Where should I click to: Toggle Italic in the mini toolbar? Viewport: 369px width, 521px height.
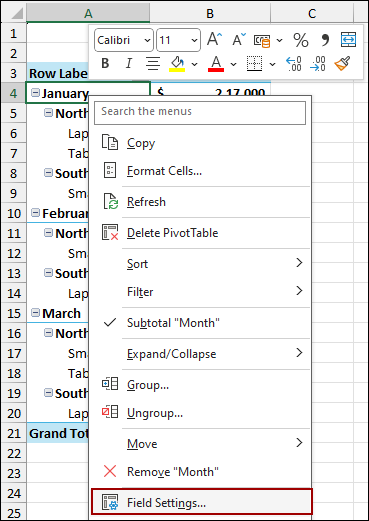pos(129,63)
